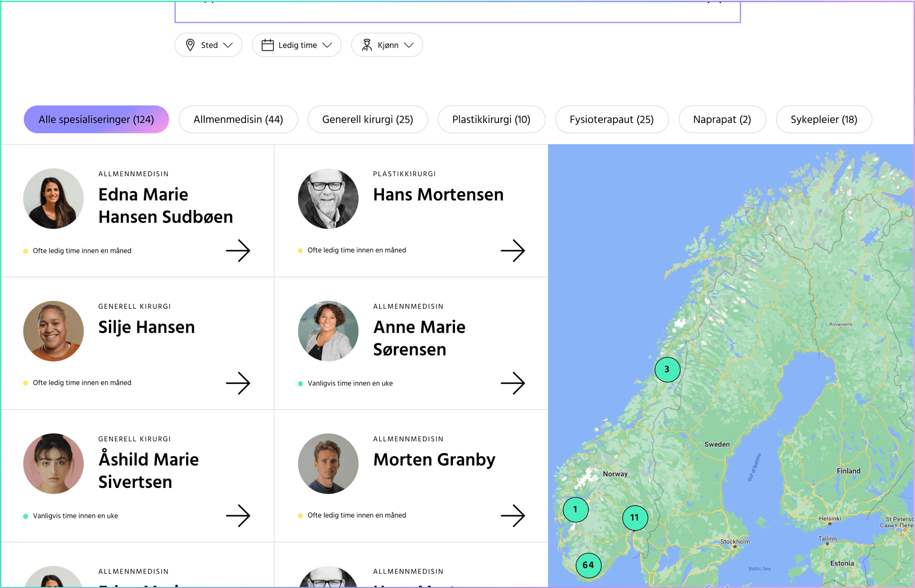The image size is (915, 588).
Task: Select the Allmennmedisin (44) filter pill
Action: pos(238,119)
